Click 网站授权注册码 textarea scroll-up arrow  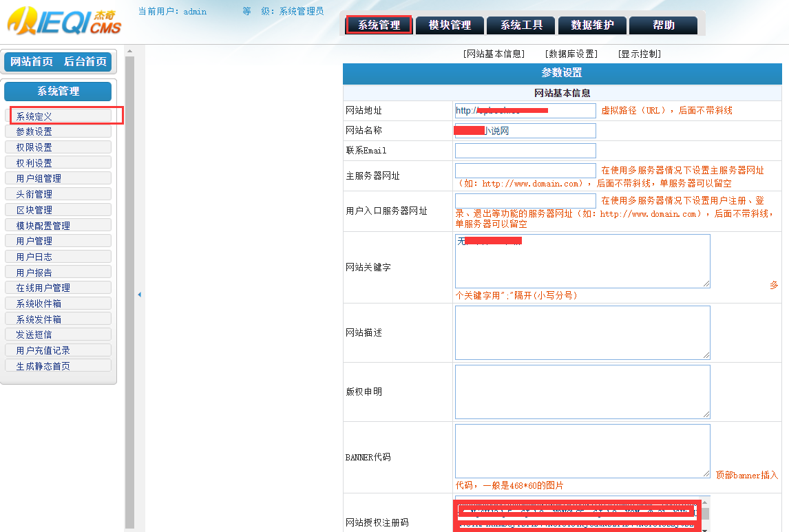(x=706, y=502)
